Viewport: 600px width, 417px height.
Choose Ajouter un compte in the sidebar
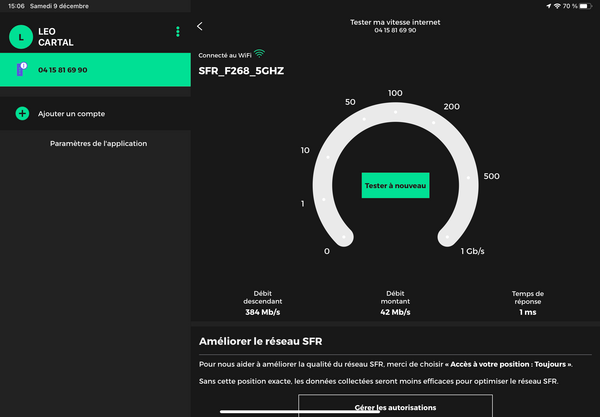[71, 114]
